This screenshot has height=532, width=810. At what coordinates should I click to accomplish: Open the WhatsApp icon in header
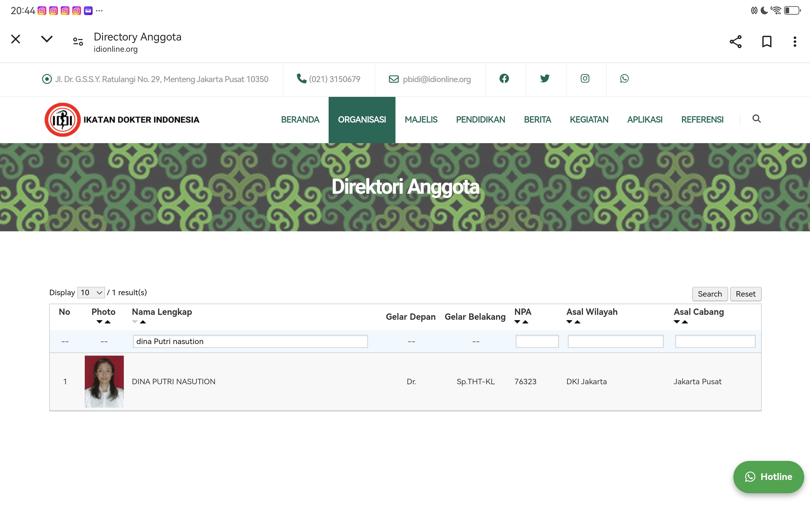(624, 79)
